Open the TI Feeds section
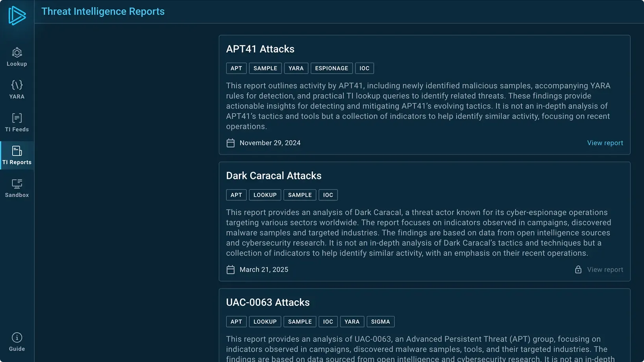This screenshot has width=644, height=362. pyautogui.click(x=17, y=122)
